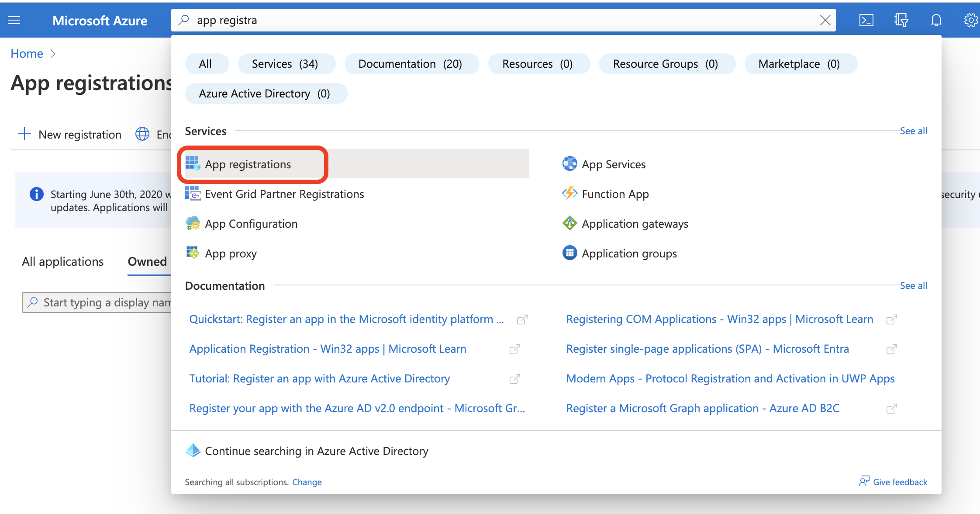Open the App Services service

point(614,164)
